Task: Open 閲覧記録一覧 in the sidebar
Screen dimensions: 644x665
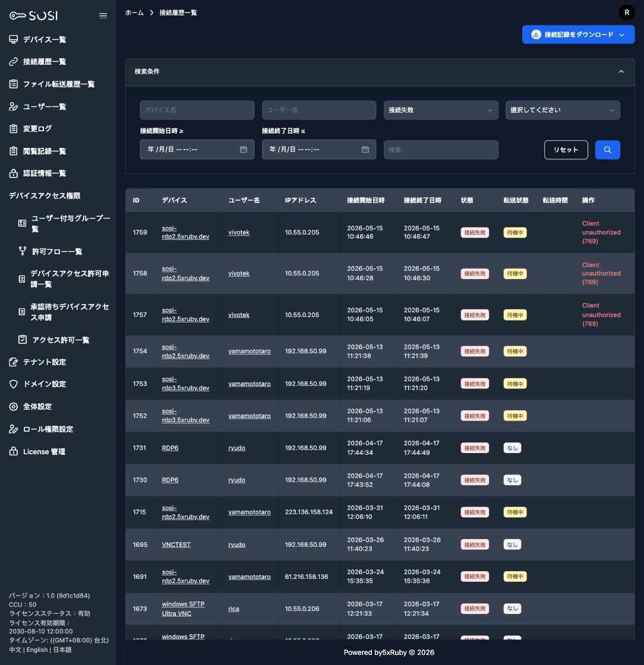Action: click(x=45, y=151)
